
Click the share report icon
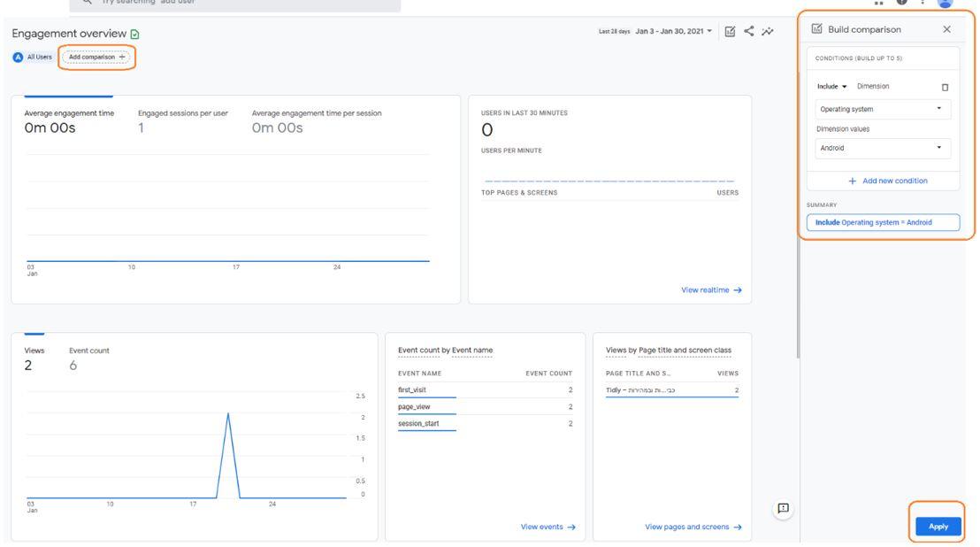(x=749, y=31)
